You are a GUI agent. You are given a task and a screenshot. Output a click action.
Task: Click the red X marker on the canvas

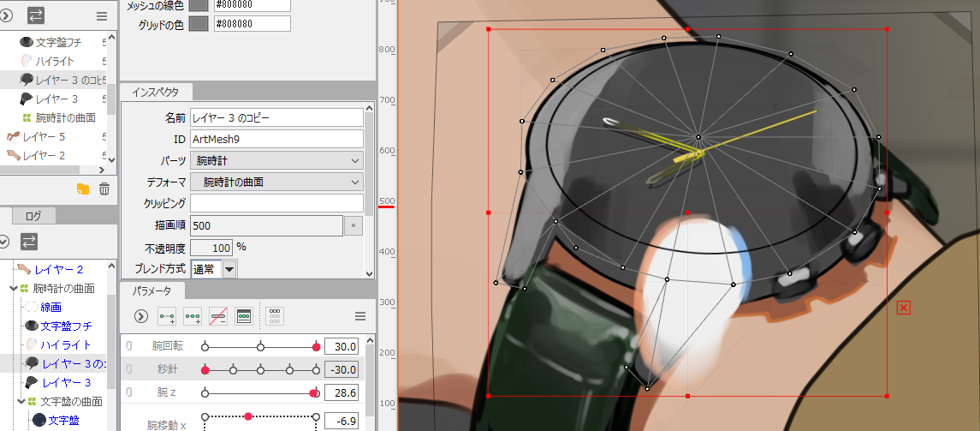[x=903, y=307]
